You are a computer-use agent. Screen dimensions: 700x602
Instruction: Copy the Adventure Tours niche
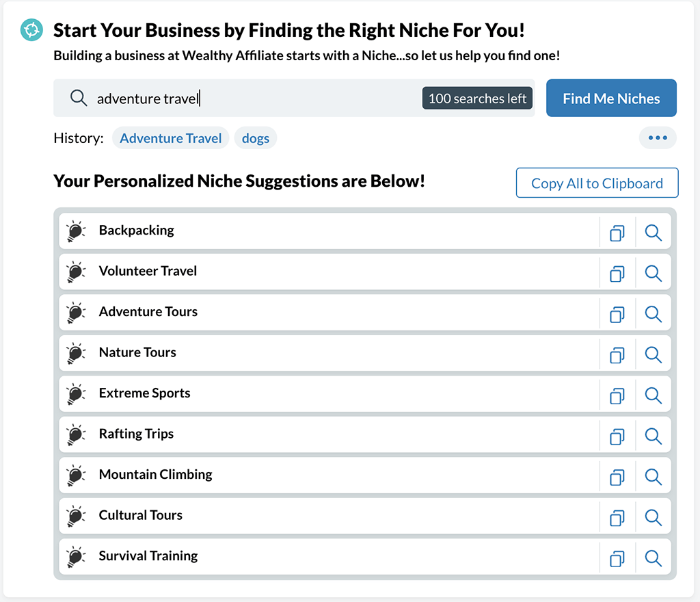pos(617,314)
